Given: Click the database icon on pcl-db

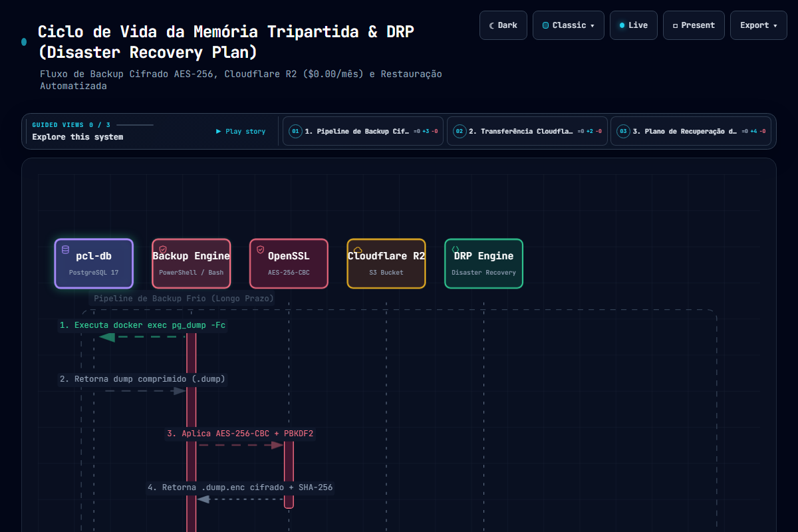Looking at the screenshot, I should tap(65, 249).
